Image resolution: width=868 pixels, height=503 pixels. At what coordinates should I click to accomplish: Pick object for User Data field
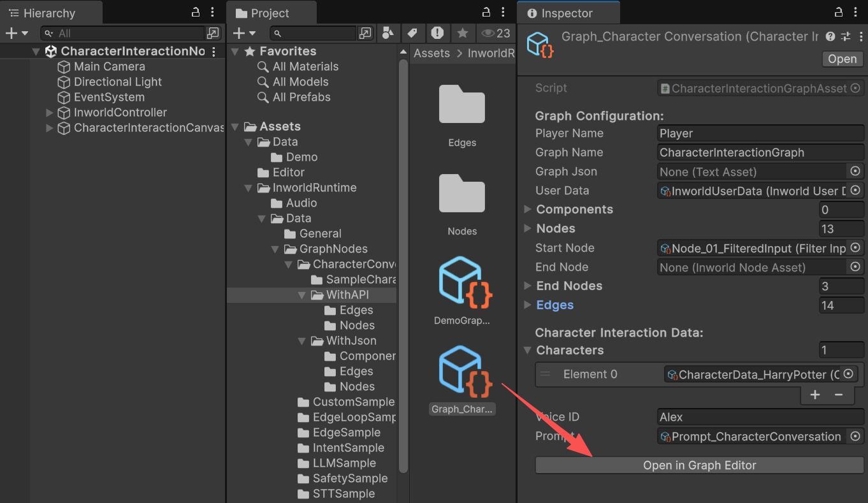[x=855, y=190]
